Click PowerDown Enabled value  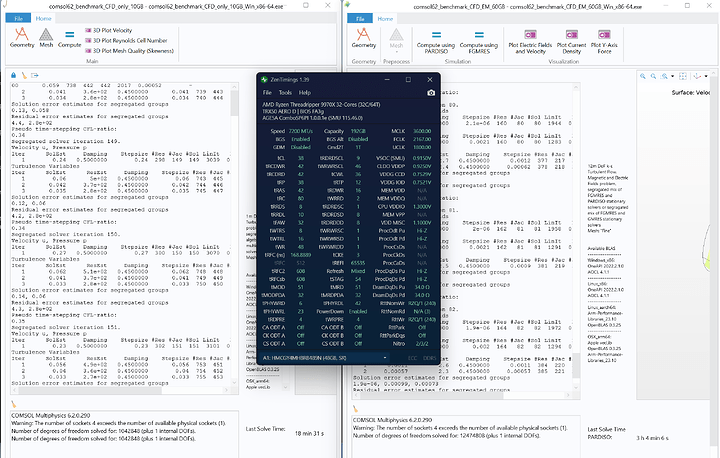tap(358, 311)
